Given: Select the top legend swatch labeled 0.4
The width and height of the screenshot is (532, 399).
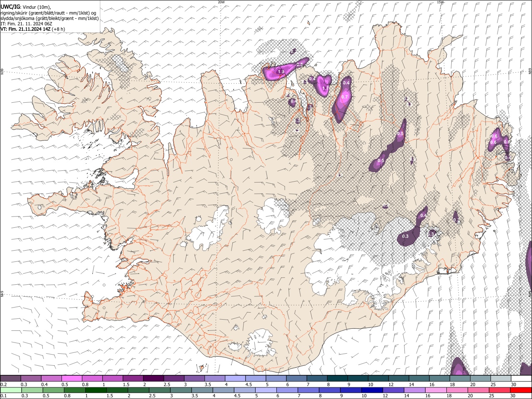Looking at the screenshot, I should (x=51, y=378).
